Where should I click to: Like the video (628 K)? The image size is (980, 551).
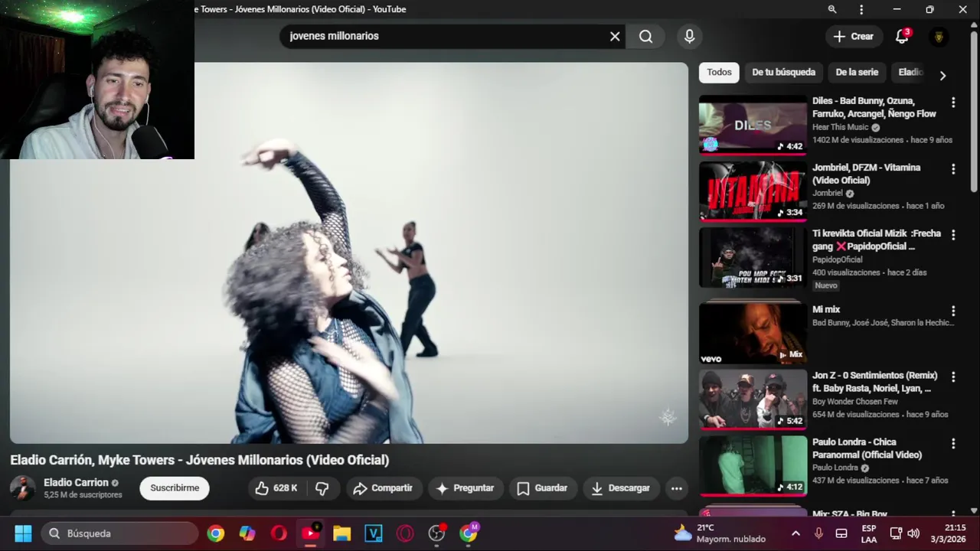point(278,488)
